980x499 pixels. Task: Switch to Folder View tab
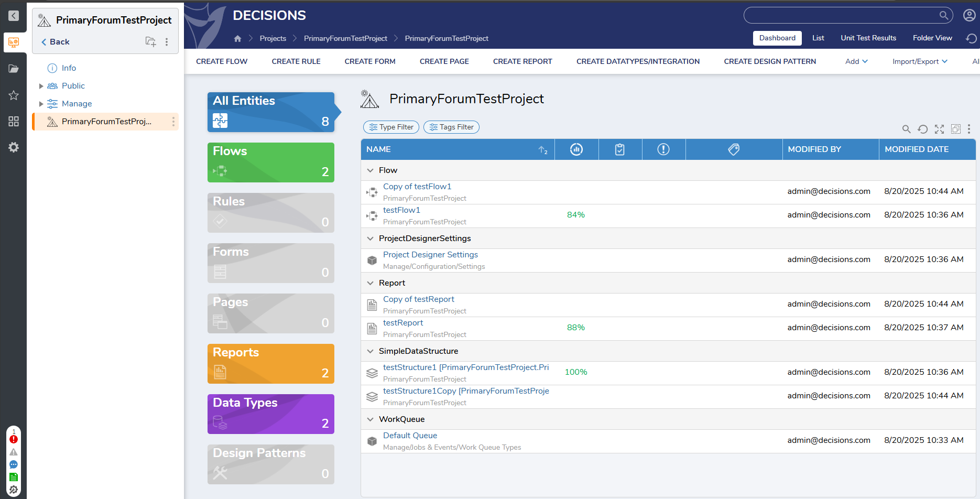click(x=932, y=38)
